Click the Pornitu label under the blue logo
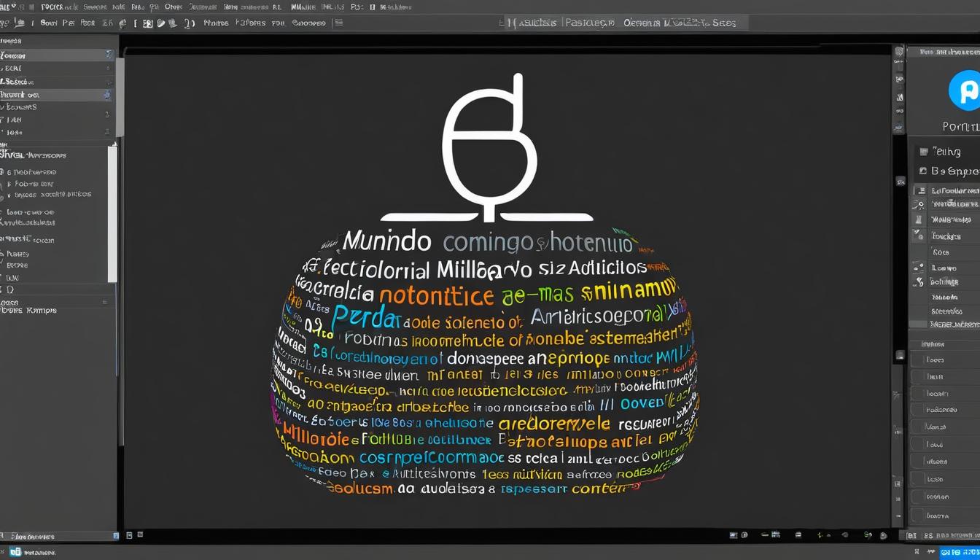 [960, 127]
